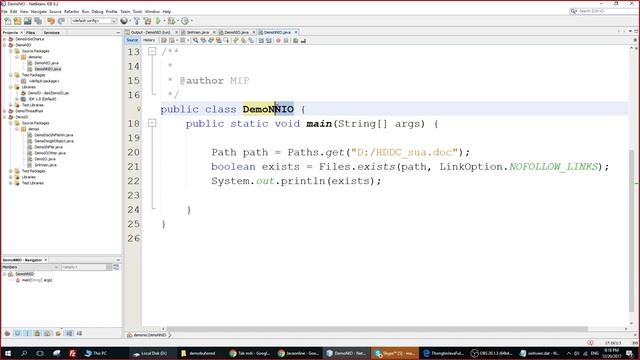Screen dimensions: 640x360
Task: Collapse the main method fold at line 18
Action: (x=152, y=123)
